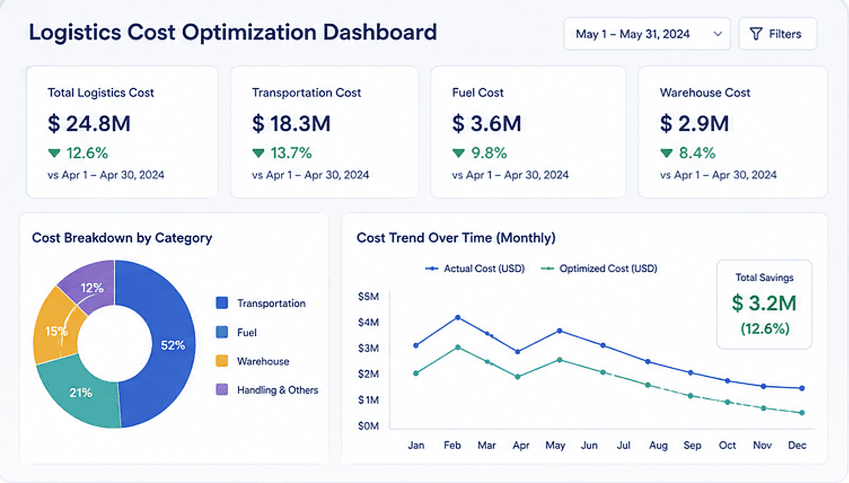
Task: Click the Warehouse Cost $ 2.9M value
Action: [694, 123]
